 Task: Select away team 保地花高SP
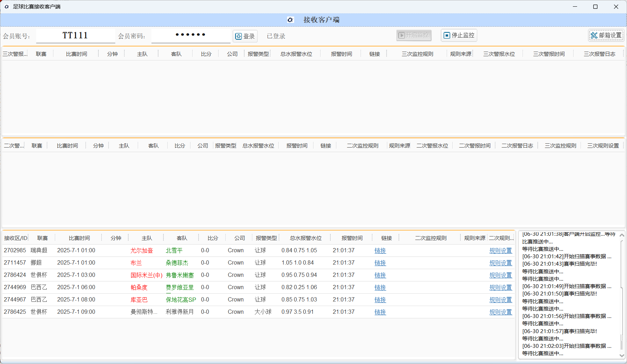click(x=181, y=300)
